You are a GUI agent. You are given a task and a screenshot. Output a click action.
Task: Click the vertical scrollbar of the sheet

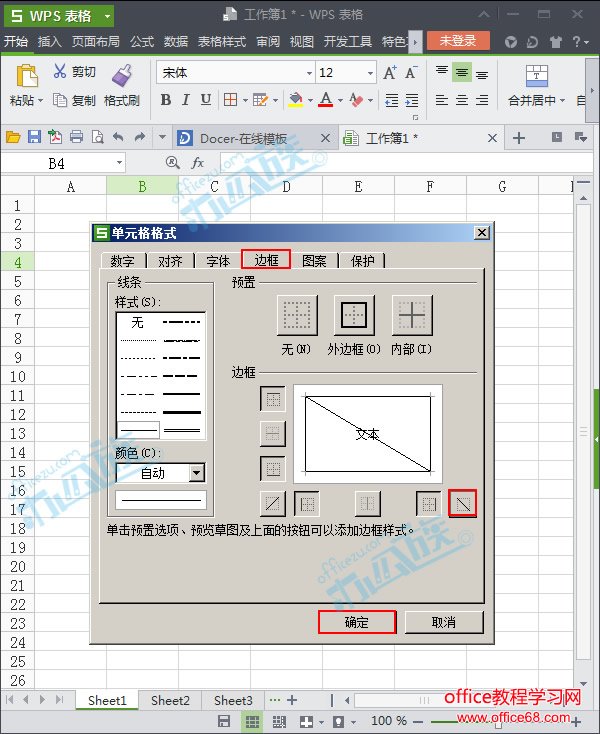584,431
